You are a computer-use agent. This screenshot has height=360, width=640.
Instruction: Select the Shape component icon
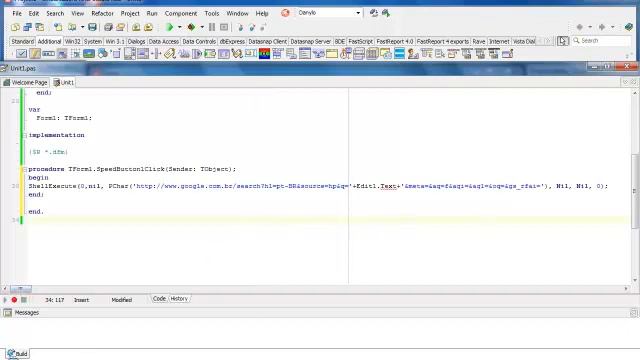click(x=102, y=53)
